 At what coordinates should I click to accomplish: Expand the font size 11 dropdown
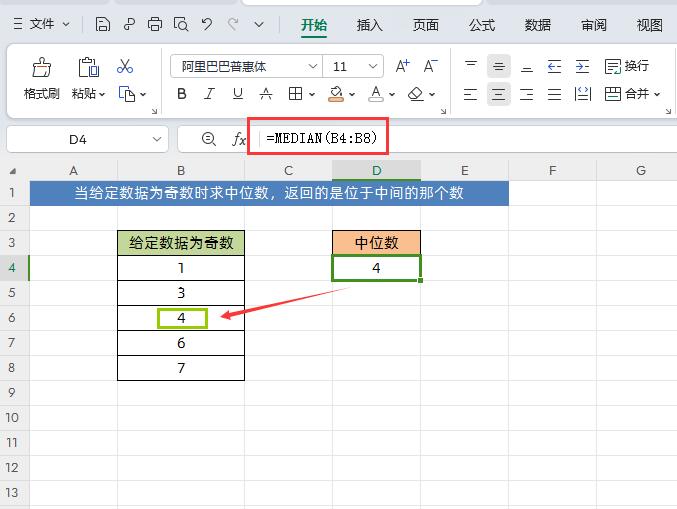[x=373, y=66]
